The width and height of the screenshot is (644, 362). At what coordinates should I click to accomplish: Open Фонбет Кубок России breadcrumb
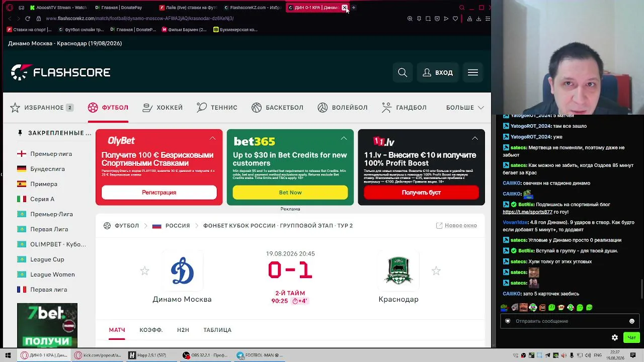tap(278, 226)
